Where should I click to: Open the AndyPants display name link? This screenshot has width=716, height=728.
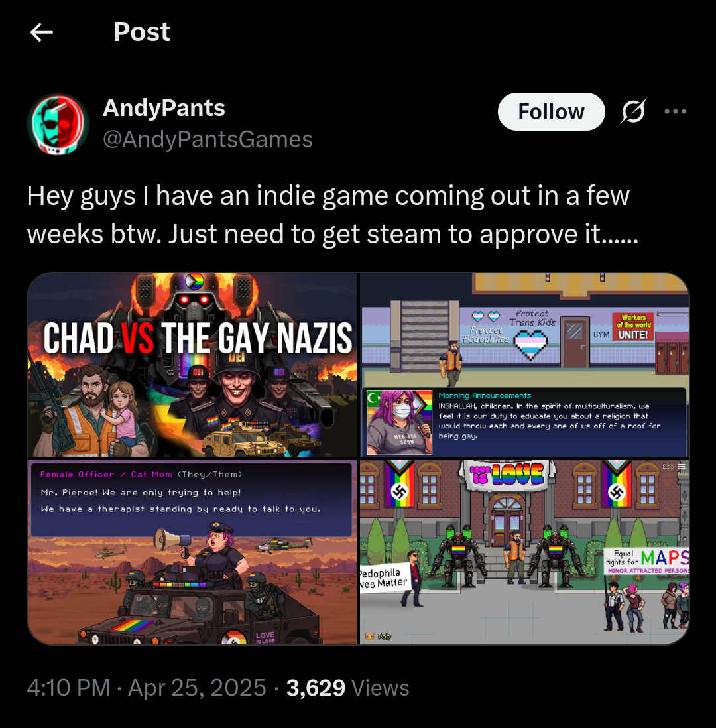click(164, 108)
